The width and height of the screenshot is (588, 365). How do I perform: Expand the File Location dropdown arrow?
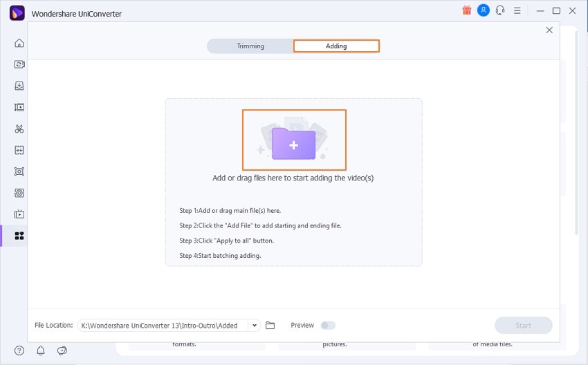pyautogui.click(x=255, y=326)
